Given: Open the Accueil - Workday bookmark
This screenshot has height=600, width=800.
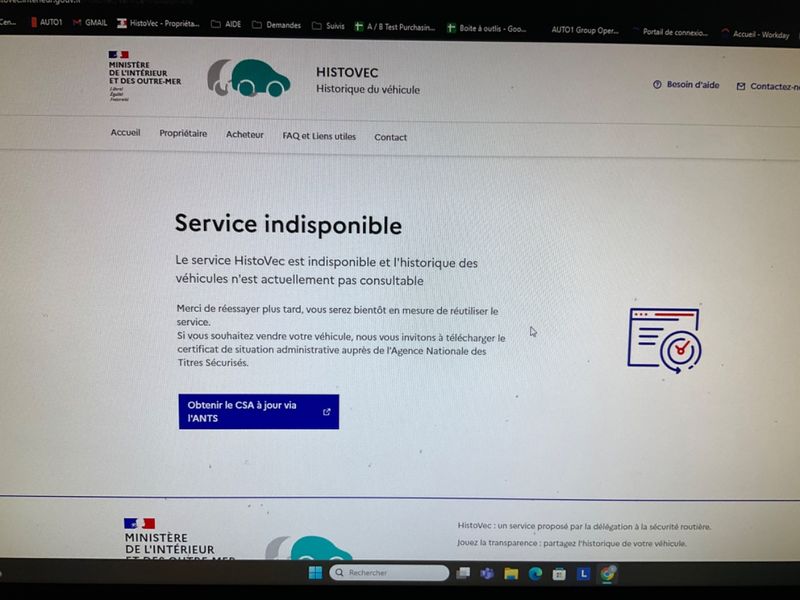Looking at the screenshot, I should pos(756,34).
